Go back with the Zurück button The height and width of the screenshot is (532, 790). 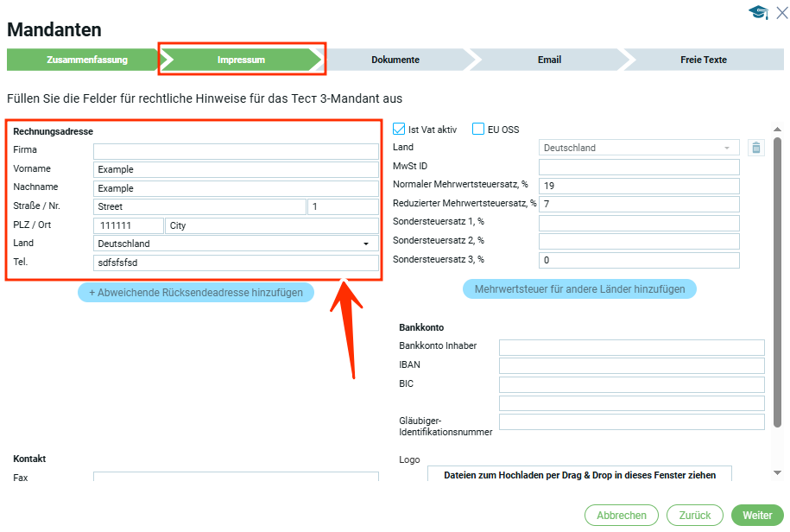click(x=695, y=516)
